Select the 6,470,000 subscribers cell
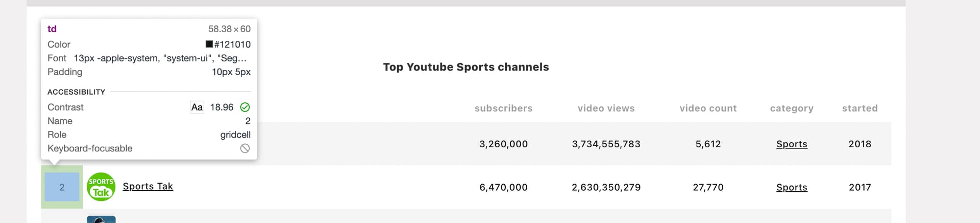This screenshot has width=980, height=223. 503,187
